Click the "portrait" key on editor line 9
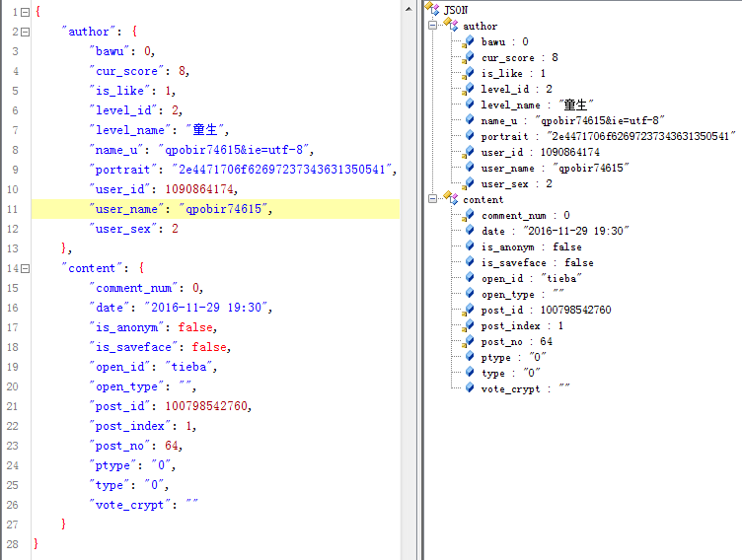742x560 pixels. (x=122, y=170)
